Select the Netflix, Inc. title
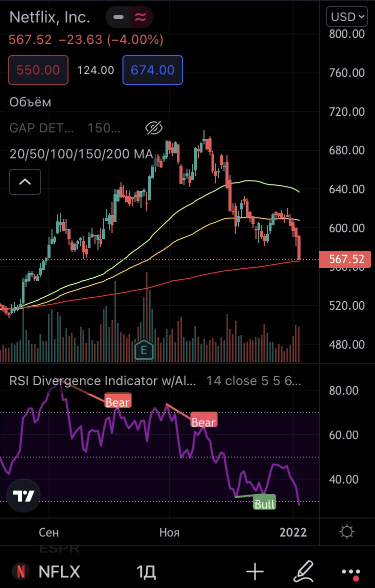 [x=49, y=17]
